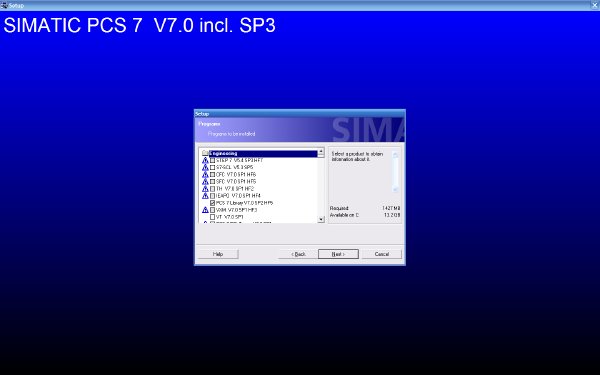600x375 pixels.
Task: Select the Engineering category row
Action: point(263,153)
